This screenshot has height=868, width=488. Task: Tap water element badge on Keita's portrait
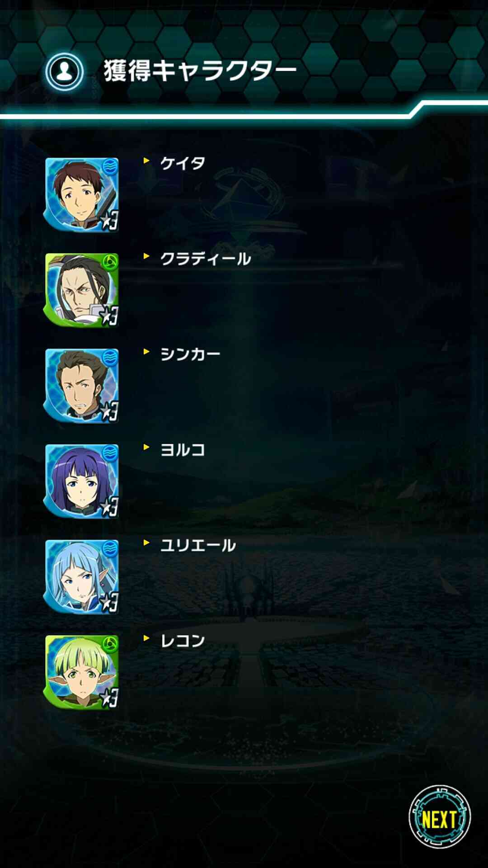[111, 166]
